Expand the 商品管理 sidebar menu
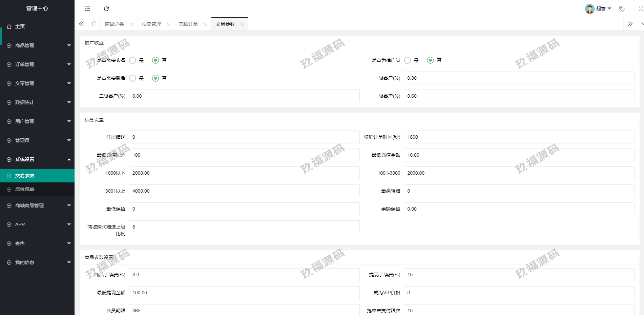Viewport: 644px width, 315px height. [37, 45]
